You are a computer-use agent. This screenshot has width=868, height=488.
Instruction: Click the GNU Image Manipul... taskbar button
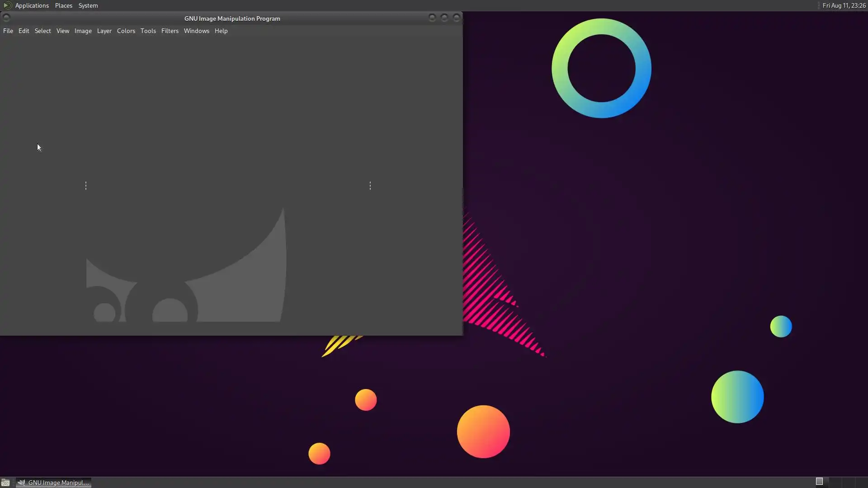click(x=54, y=483)
